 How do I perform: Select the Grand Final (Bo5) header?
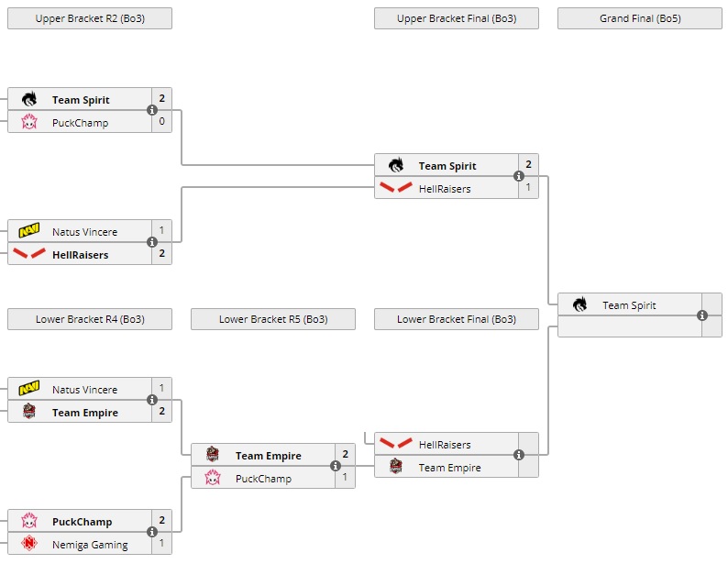tap(640, 18)
